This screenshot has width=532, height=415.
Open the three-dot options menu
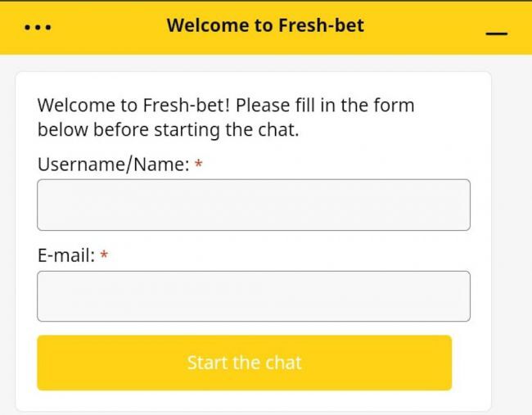[x=38, y=26]
